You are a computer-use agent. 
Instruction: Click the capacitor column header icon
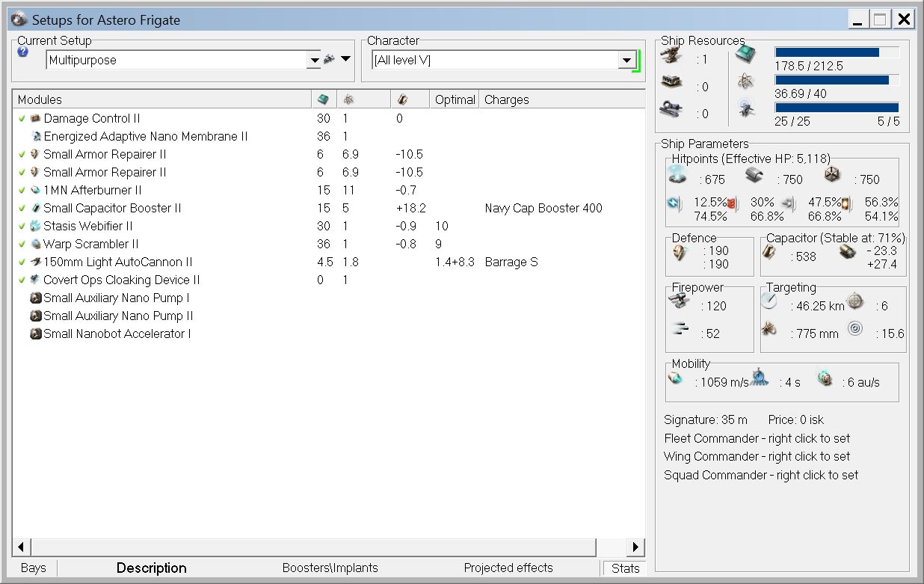tap(401, 99)
